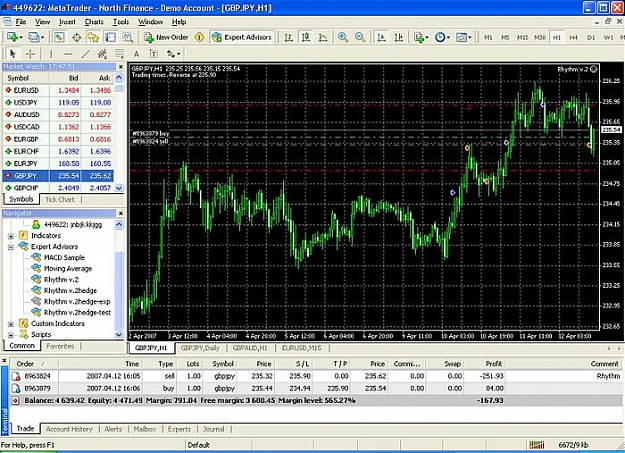Image resolution: width=625 pixels, height=453 pixels.
Task: Select order 8963824 sell row
Action: [317, 376]
